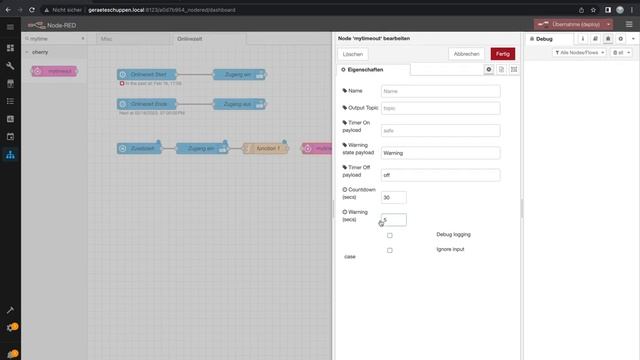640x360 pixels.
Task: Select the Onlinezeit Start inject node
Action: (x=147, y=74)
